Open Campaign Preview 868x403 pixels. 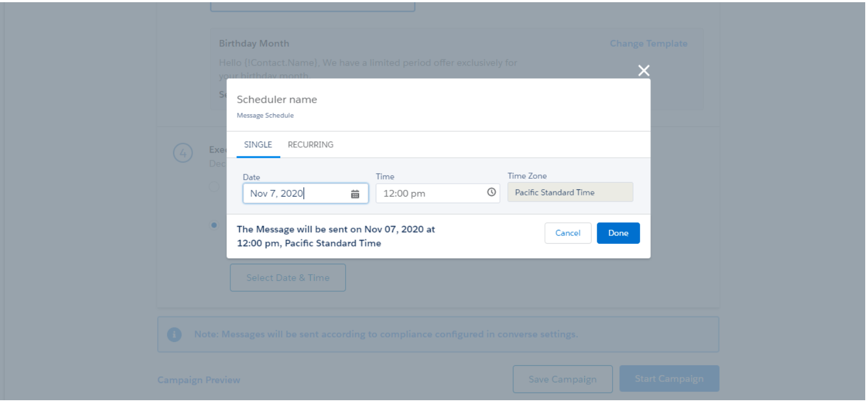(199, 380)
